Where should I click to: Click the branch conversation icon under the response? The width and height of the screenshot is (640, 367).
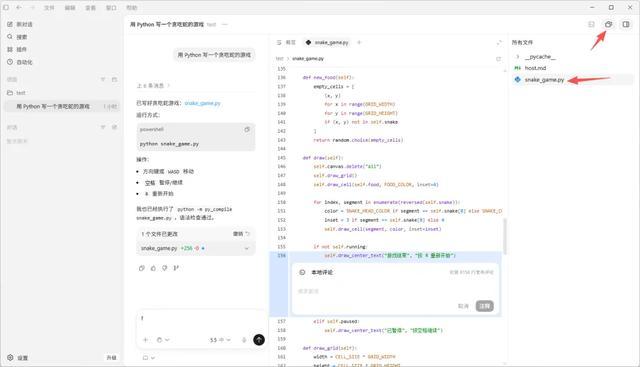[x=176, y=268]
